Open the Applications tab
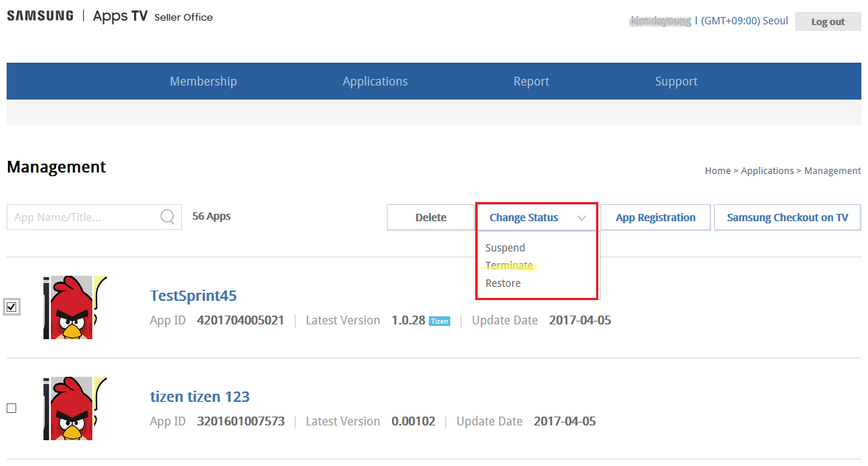 point(375,81)
